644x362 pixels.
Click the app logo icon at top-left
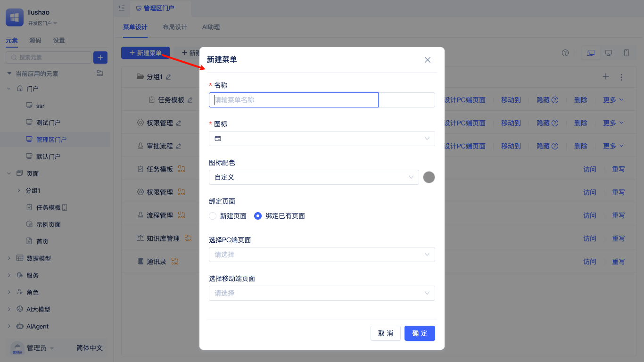pyautogui.click(x=15, y=17)
